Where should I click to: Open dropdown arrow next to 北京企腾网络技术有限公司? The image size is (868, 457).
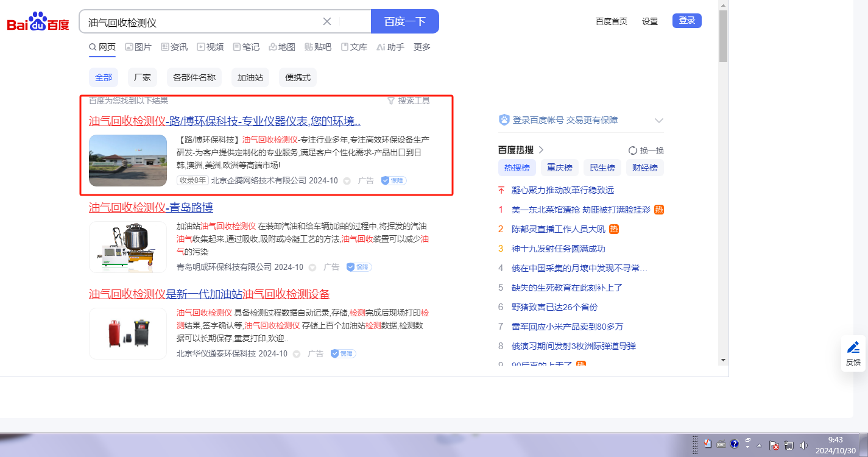pyautogui.click(x=347, y=181)
